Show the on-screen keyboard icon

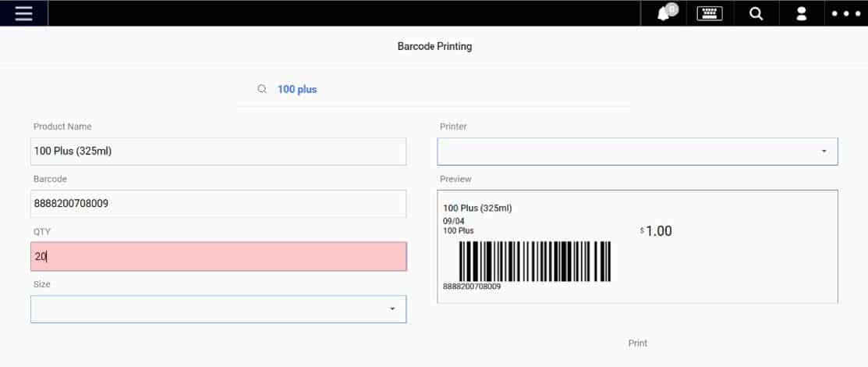point(710,13)
